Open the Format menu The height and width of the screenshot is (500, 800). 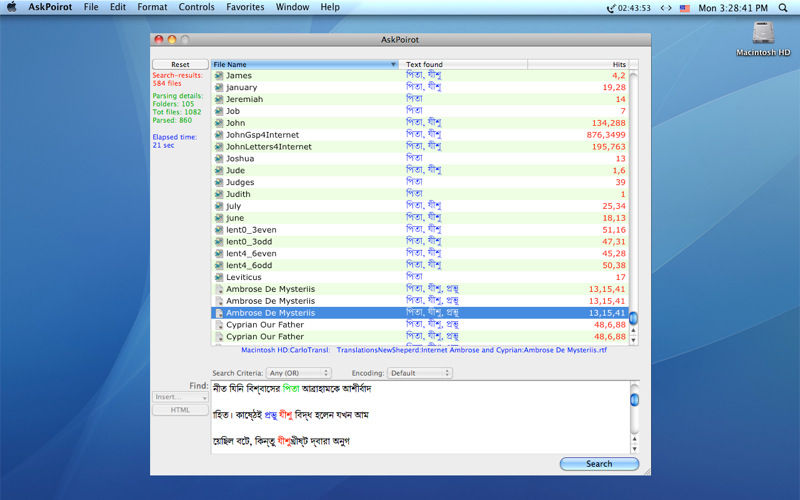(152, 7)
